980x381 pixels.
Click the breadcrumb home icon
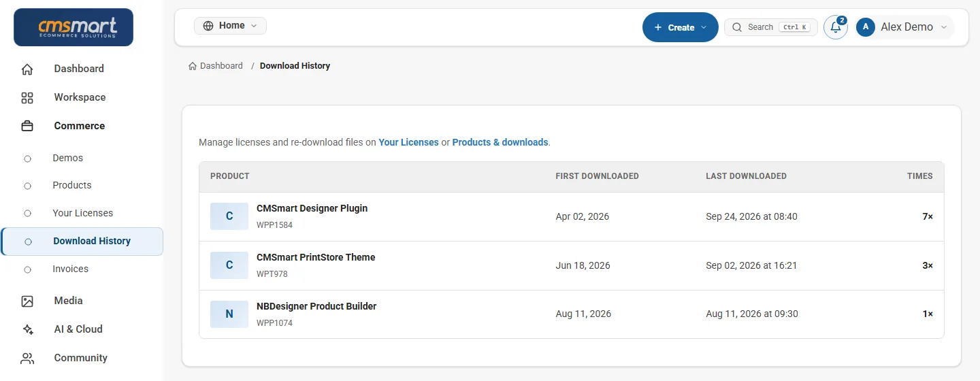[193, 66]
